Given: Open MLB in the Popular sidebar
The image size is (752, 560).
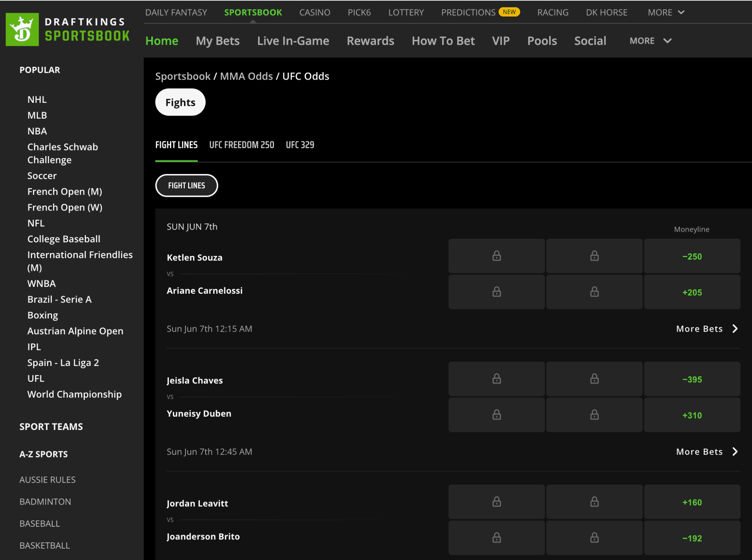Looking at the screenshot, I should (37, 115).
